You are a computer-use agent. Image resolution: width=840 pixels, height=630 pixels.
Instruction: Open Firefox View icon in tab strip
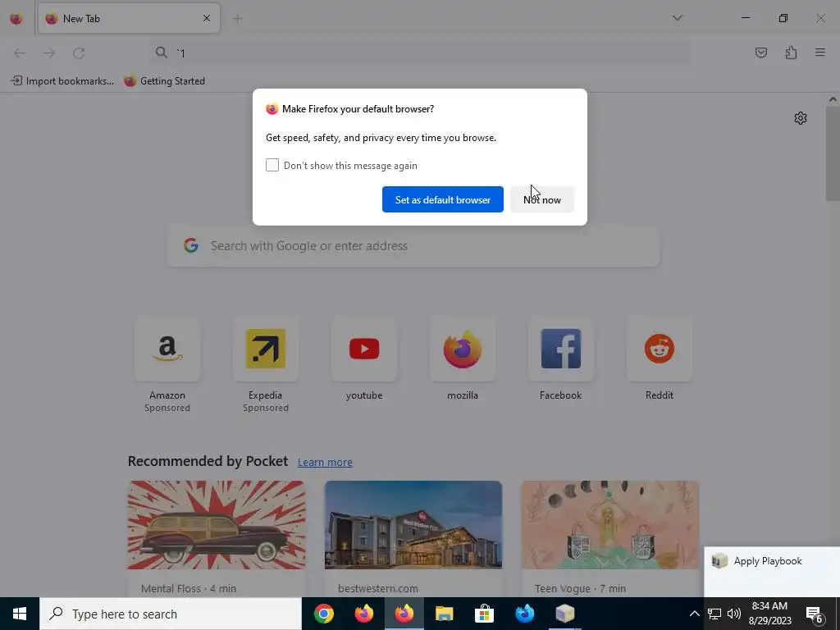tap(16, 18)
